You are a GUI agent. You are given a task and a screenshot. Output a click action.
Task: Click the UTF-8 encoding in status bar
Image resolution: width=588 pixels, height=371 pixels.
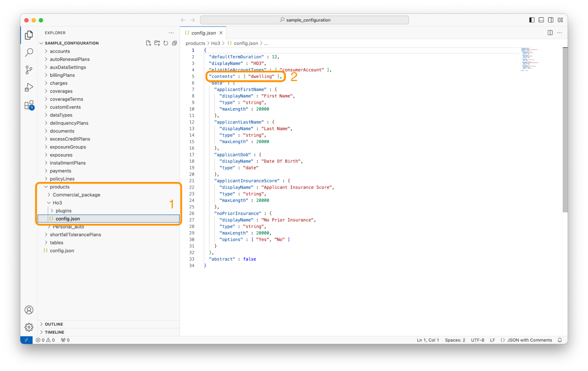(x=477, y=340)
